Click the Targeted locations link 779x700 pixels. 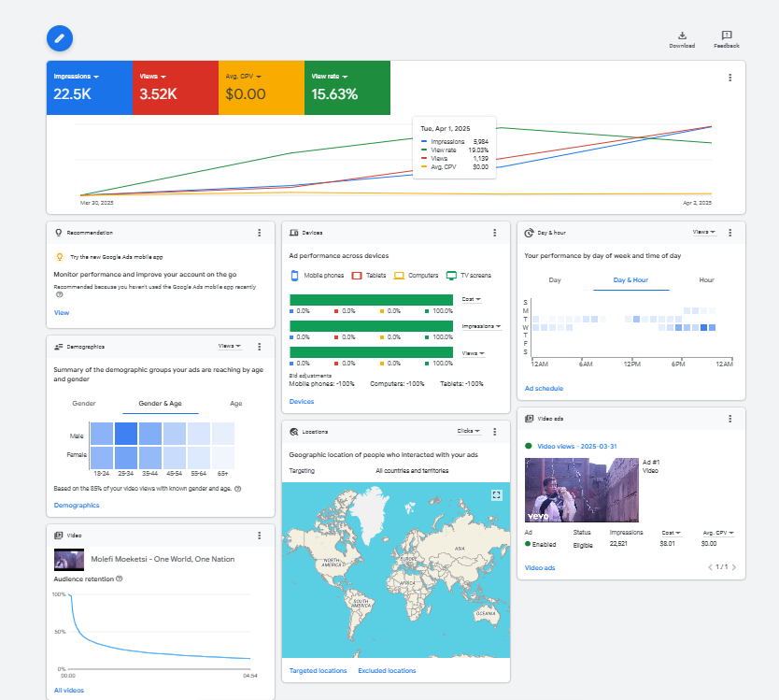tap(318, 670)
